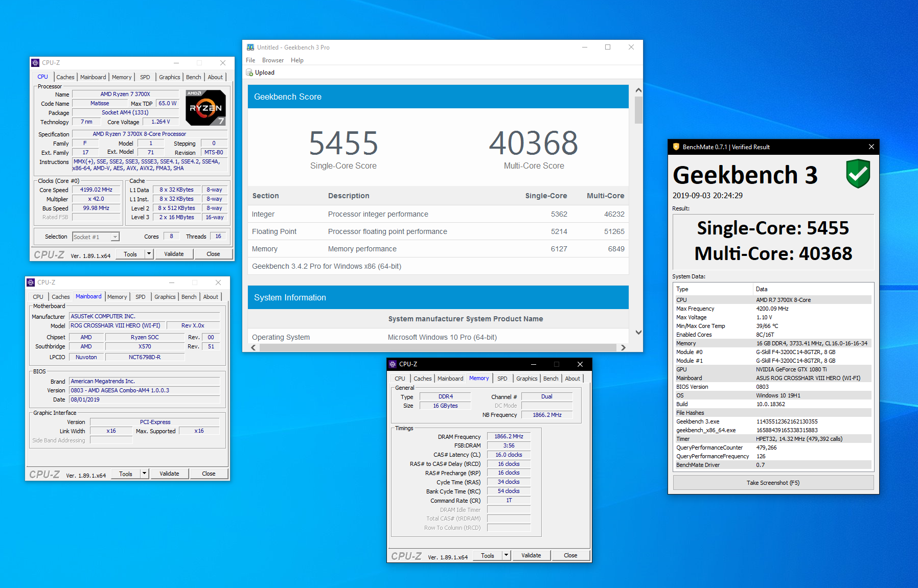Click the Core Speed value 4199.02 MHz
Image resolution: width=918 pixels, height=588 pixels.
click(96, 190)
